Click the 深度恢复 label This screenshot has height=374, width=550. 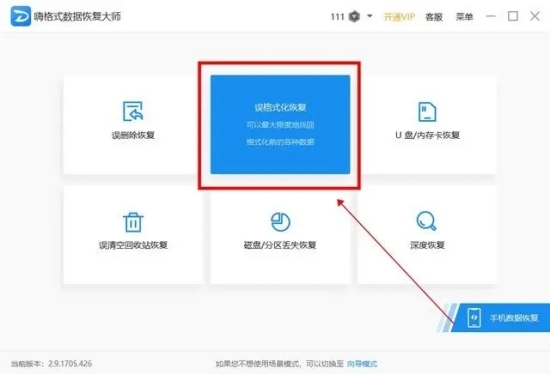tap(427, 245)
